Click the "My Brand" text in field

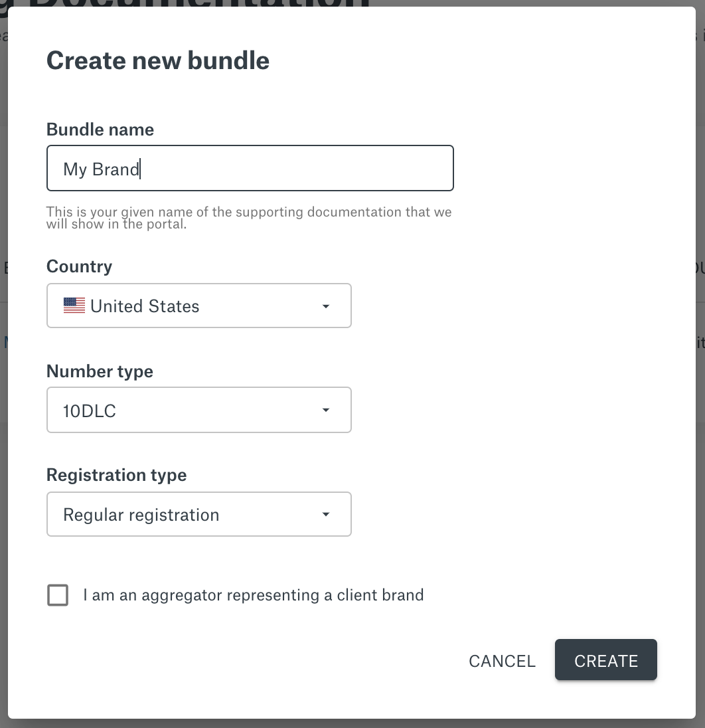101,169
